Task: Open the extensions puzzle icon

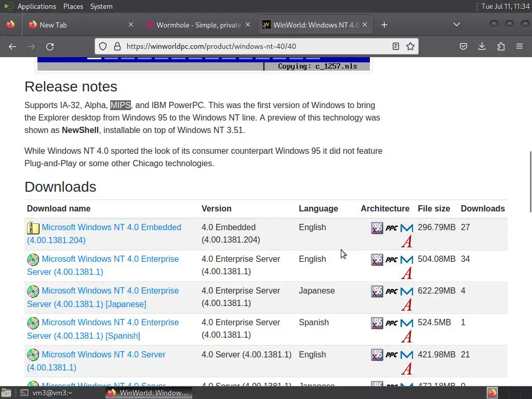Action: 501,46
